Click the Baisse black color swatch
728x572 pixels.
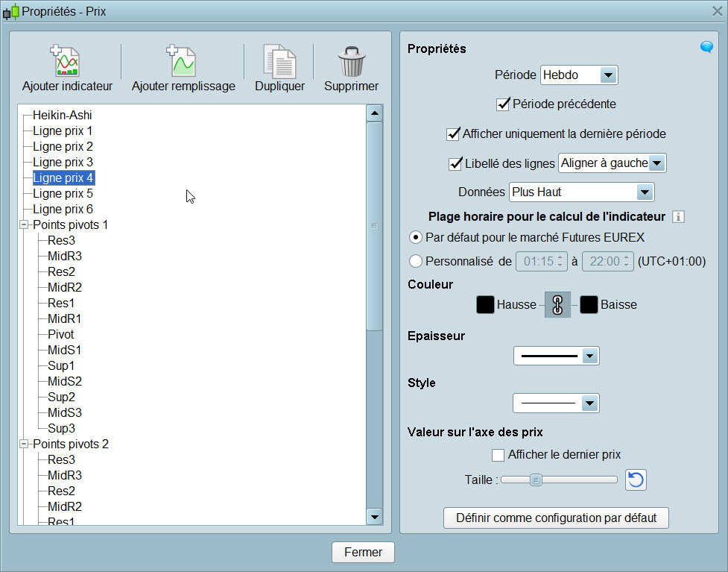589,305
